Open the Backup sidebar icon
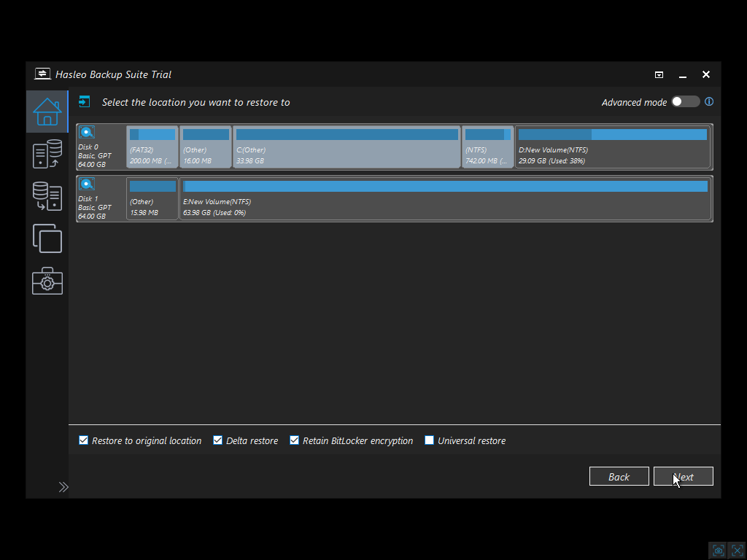The image size is (747, 560). click(x=47, y=154)
